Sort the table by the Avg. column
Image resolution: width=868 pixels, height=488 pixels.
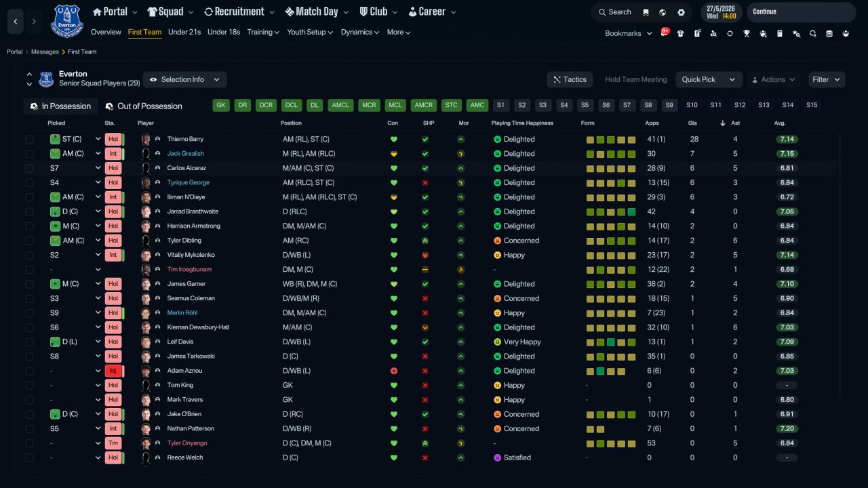click(780, 123)
